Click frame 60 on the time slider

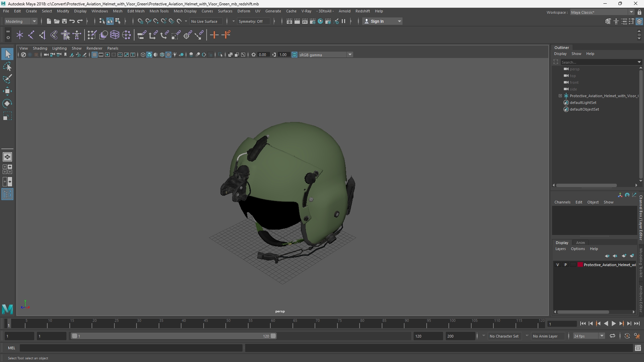273,324
